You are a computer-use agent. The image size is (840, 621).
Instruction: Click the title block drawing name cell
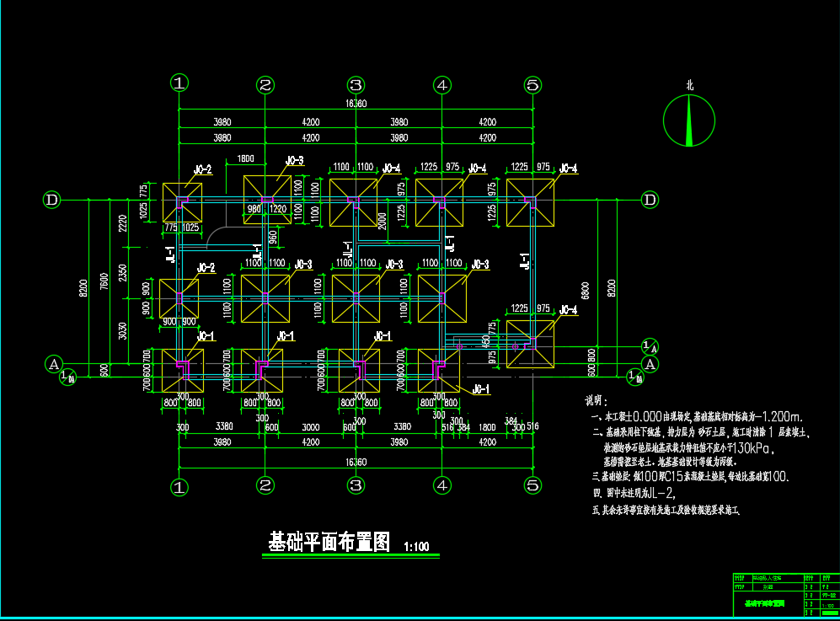tap(768, 604)
